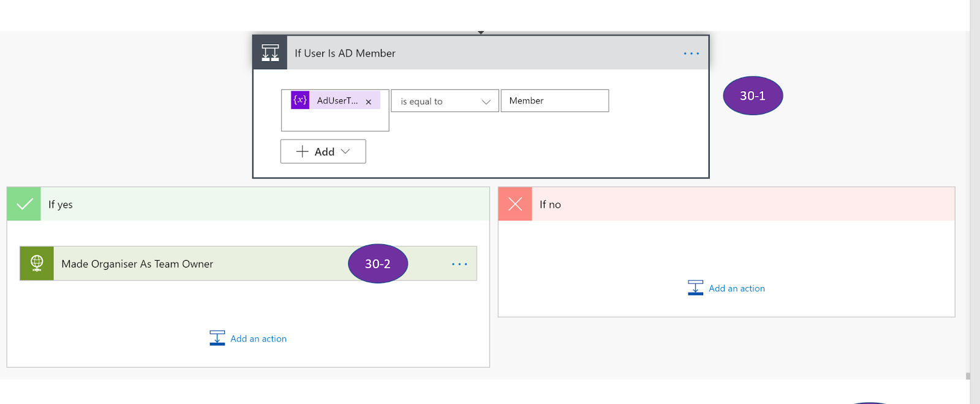Open ellipsis menu for If User Is AD Member
980x404 pixels.
tap(691, 54)
